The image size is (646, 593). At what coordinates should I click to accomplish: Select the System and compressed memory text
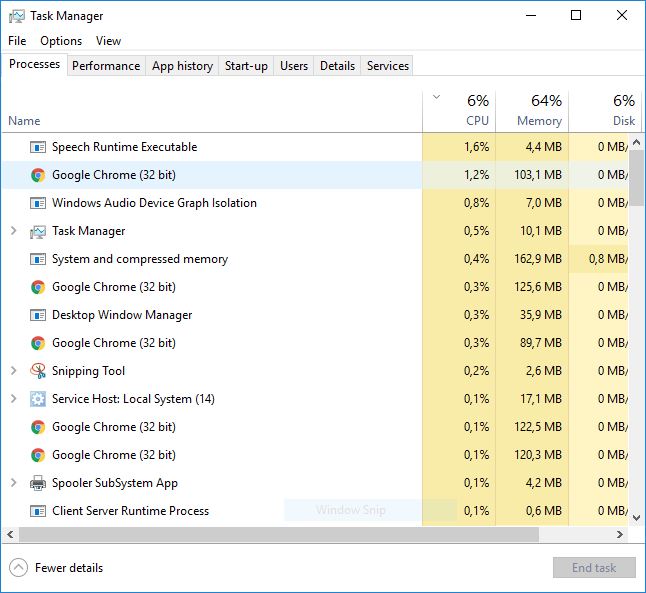(140, 259)
